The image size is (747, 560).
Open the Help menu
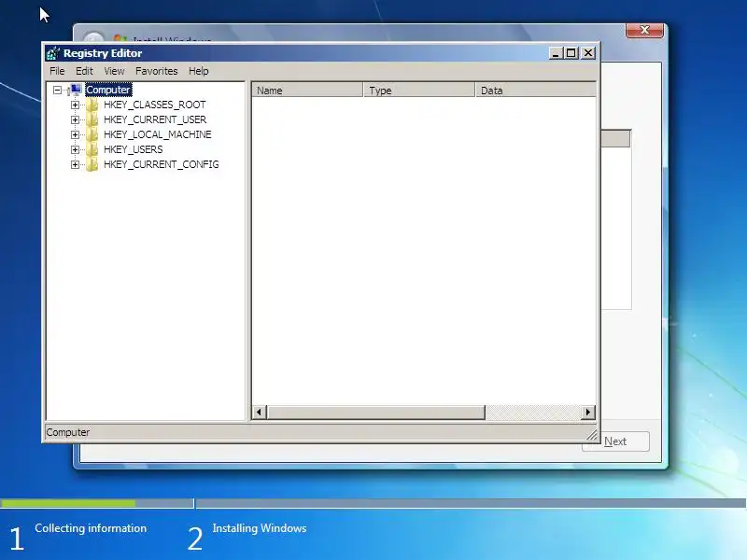[199, 71]
